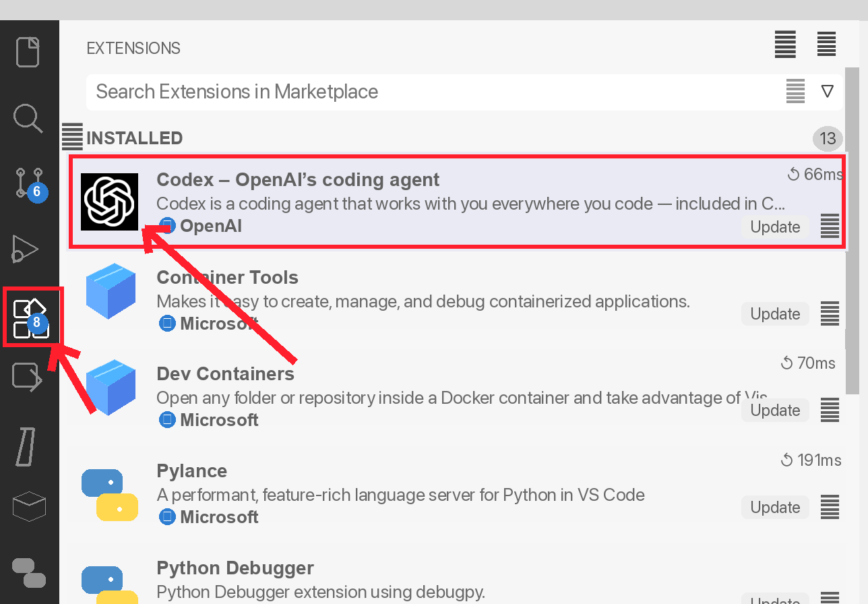The image size is (868, 604).
Task: Click the extensions list vertical scrollbar
Action: point(852,229)
